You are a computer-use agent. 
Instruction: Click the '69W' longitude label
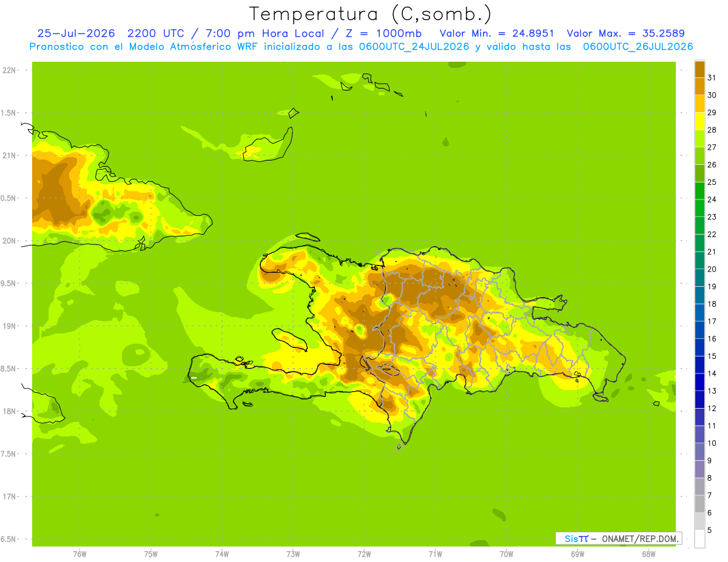point(578,554)
